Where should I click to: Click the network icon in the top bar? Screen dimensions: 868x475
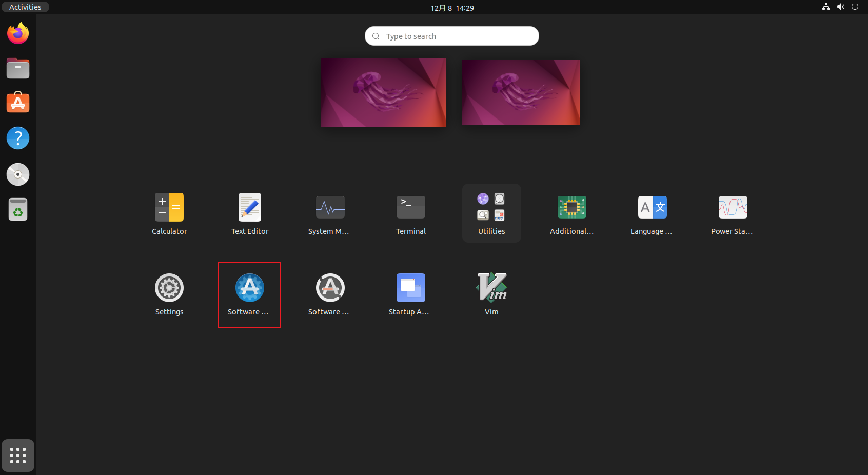pyautogui.click(x=826, y=7)
